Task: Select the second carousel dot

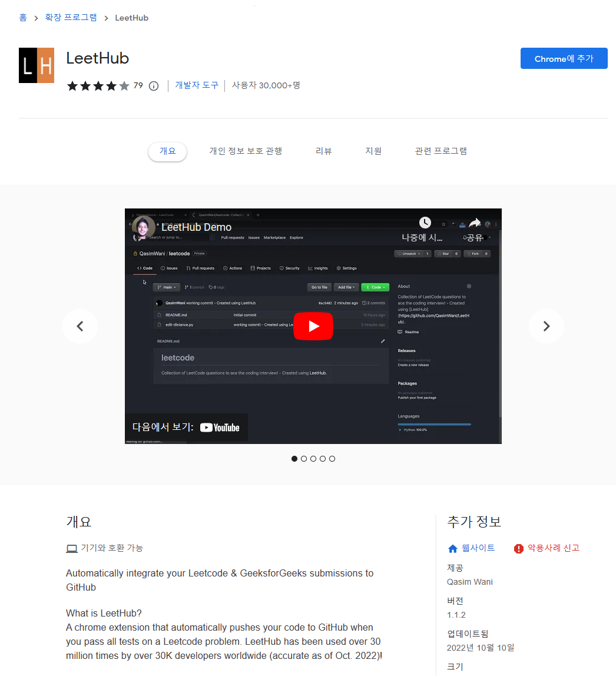Action: click(304, 458)
